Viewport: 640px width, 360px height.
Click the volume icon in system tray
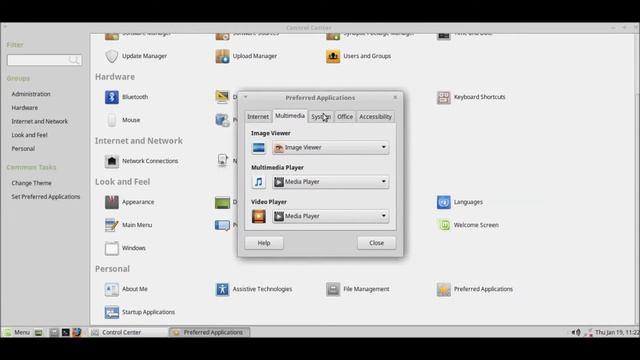coord(576,332)
